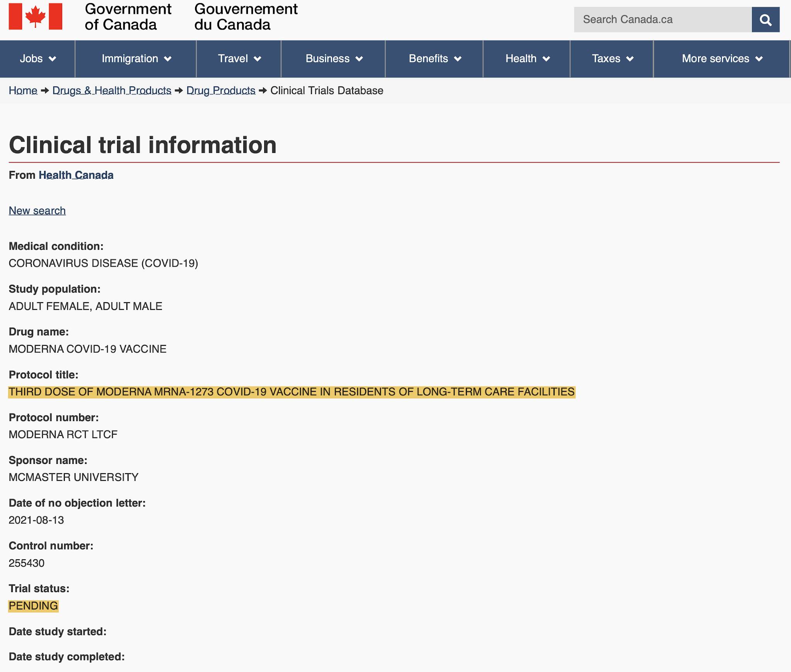
Task: Expand the chevron beside Business
Action: 359,59
